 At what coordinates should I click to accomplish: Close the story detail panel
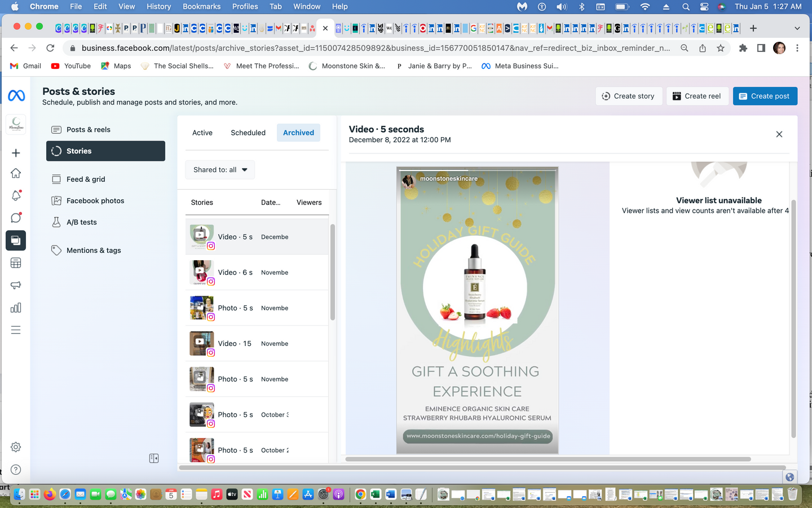point(779,134)
